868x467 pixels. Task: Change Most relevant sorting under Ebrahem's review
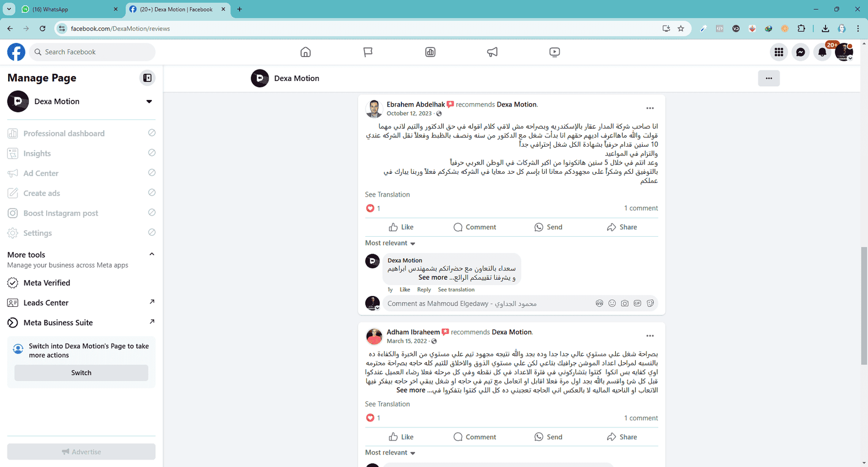[x=390, y=243]
